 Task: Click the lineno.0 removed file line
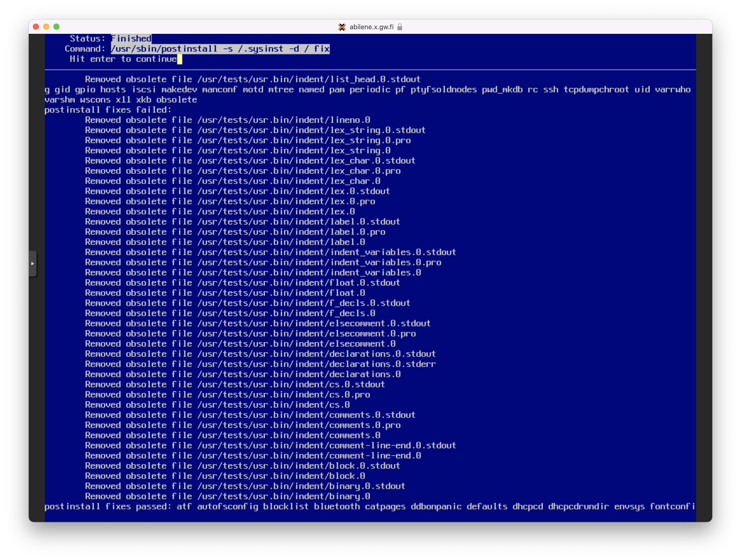pyautogui.click(x=227, y=120)
